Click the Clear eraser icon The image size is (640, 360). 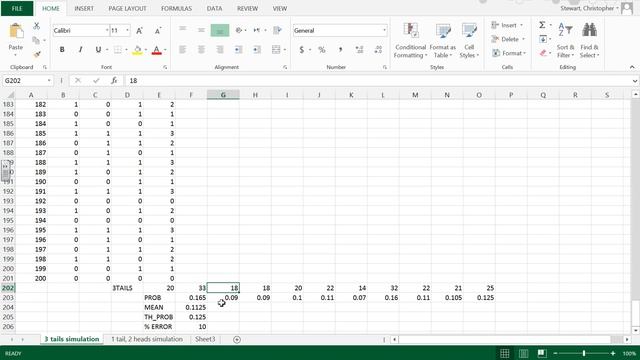coord(543,53)
